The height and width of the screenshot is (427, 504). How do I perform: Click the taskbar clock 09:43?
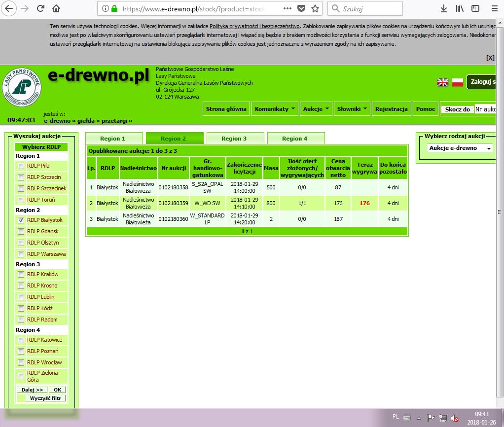tap(481, 414)
